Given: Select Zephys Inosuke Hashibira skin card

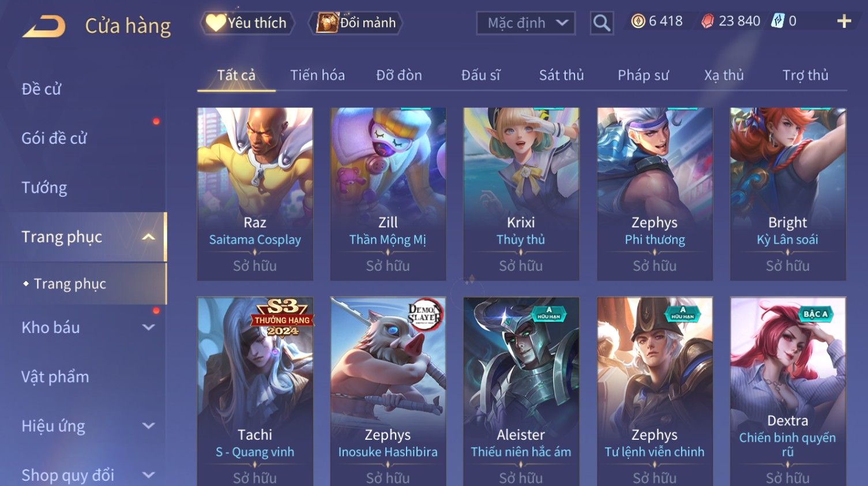Looking at the screenshot, I should (388, 391).
